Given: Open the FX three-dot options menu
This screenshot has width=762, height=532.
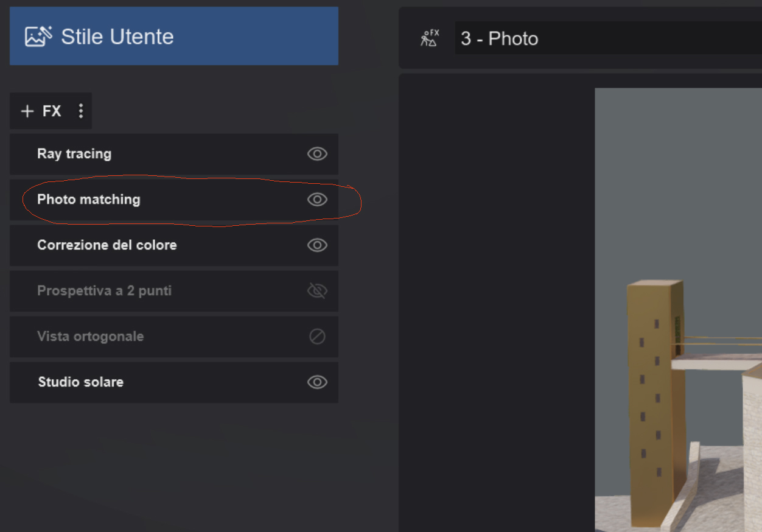Looking at the screenshot, I should coord(81,111).
